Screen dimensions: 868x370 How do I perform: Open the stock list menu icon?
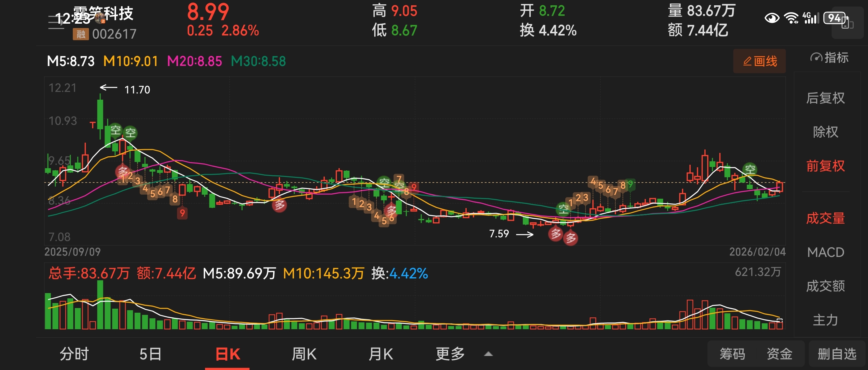[56, 22]
